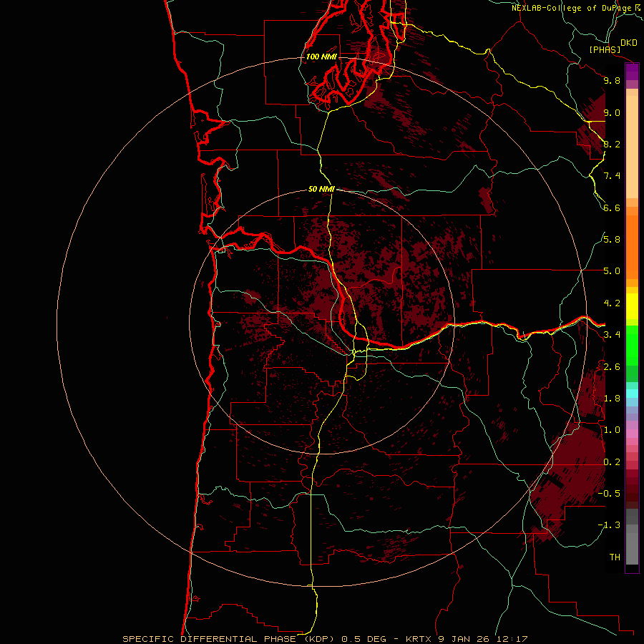
Task: Click the 1.8 scale value
Action: click(612, 399)
